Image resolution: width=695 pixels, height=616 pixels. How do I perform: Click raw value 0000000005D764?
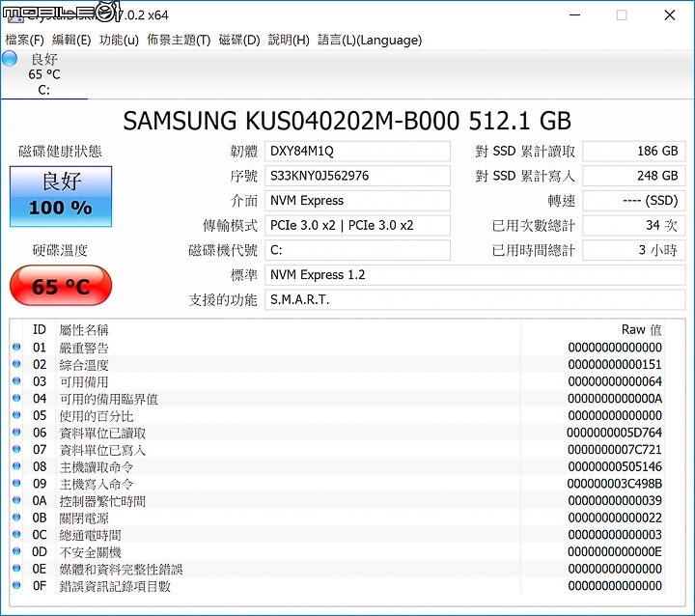point(614,433)
